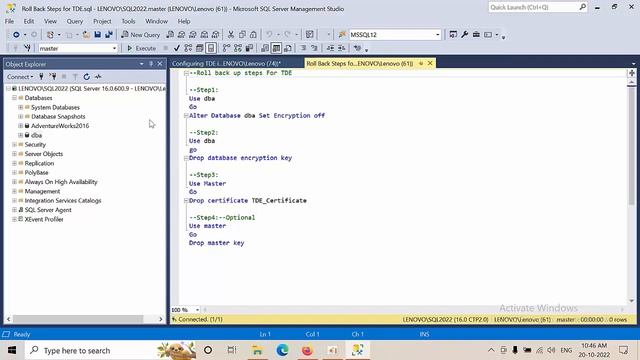Click the Query Options icon
Screen dimensions: 640x360
(200, 48)
